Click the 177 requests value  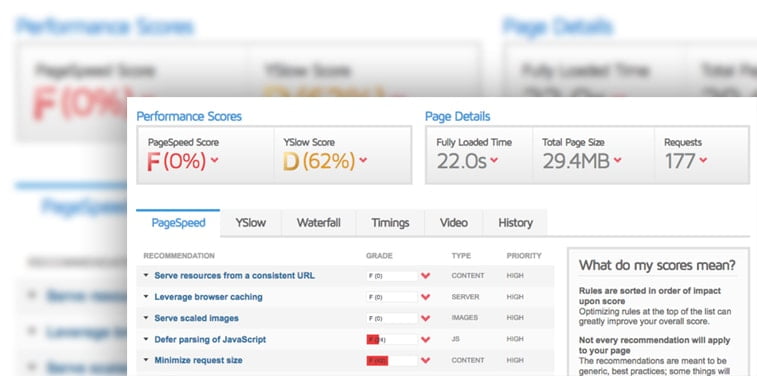pyautogui.click(x=680, y=161)
